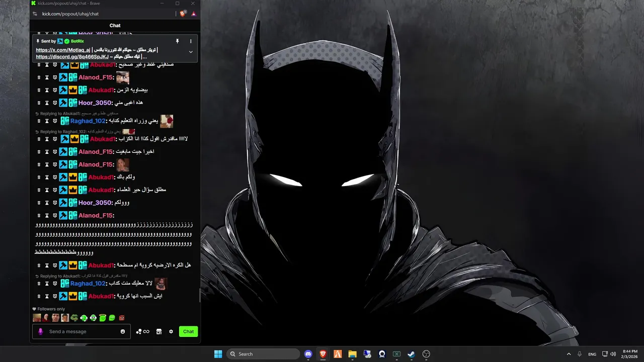Open Discord from the taskbar
This screenshot has height=362, width=644.
pyautogui.click(x=308, y=354)
